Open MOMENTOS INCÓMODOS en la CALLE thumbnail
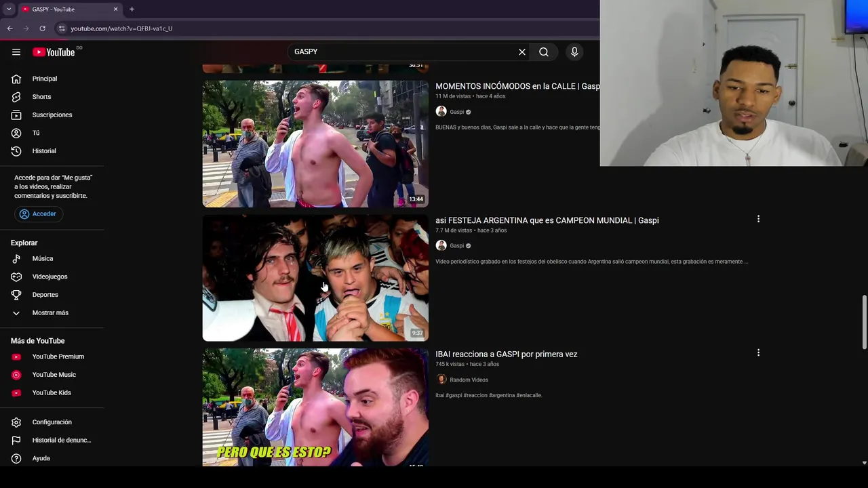868x488 pixels. click(315, 144)
